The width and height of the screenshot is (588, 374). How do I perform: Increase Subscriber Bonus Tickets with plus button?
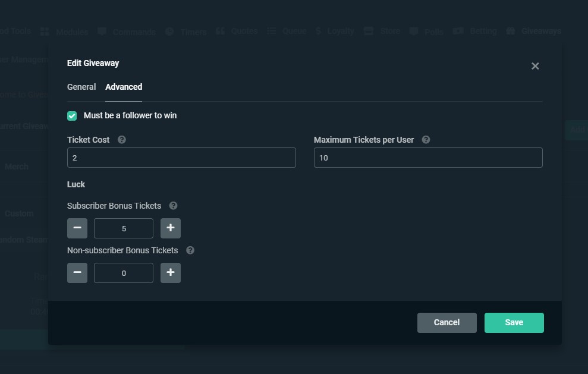[x=171, y=228]
